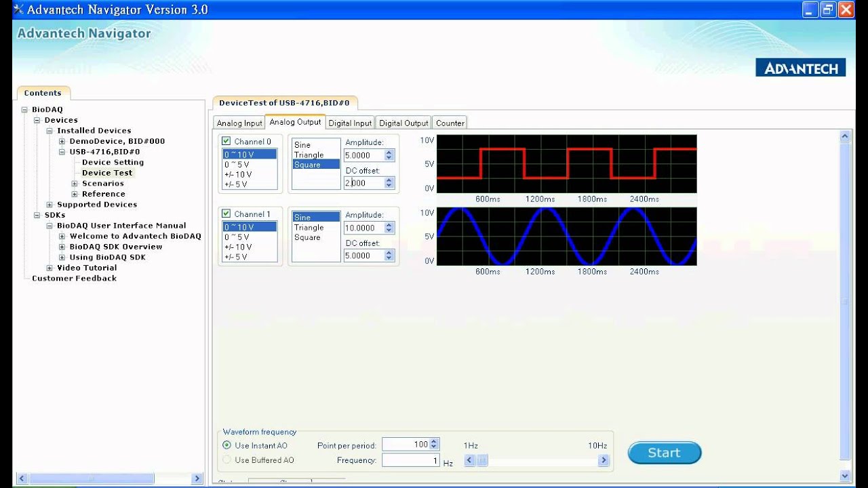Click Channel 0 Amplitude field

[x=364, y=155]
